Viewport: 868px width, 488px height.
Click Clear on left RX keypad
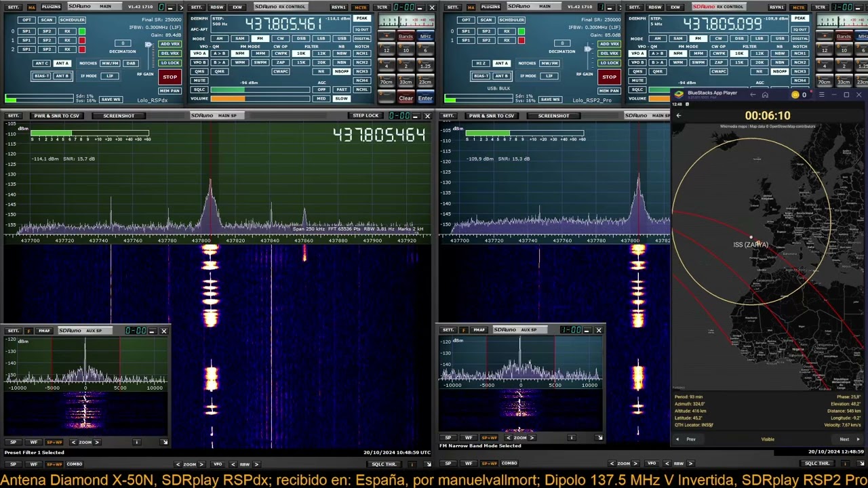[x=406, y=98]
